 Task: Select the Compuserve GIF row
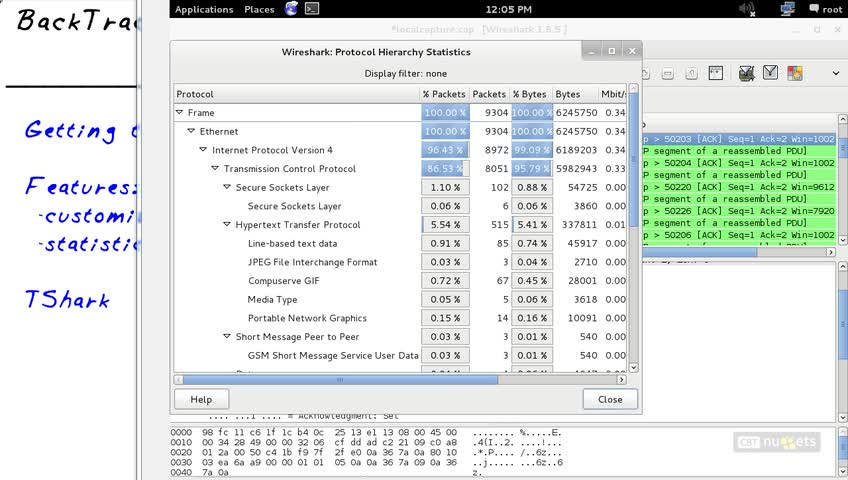[x=400, y=281]
